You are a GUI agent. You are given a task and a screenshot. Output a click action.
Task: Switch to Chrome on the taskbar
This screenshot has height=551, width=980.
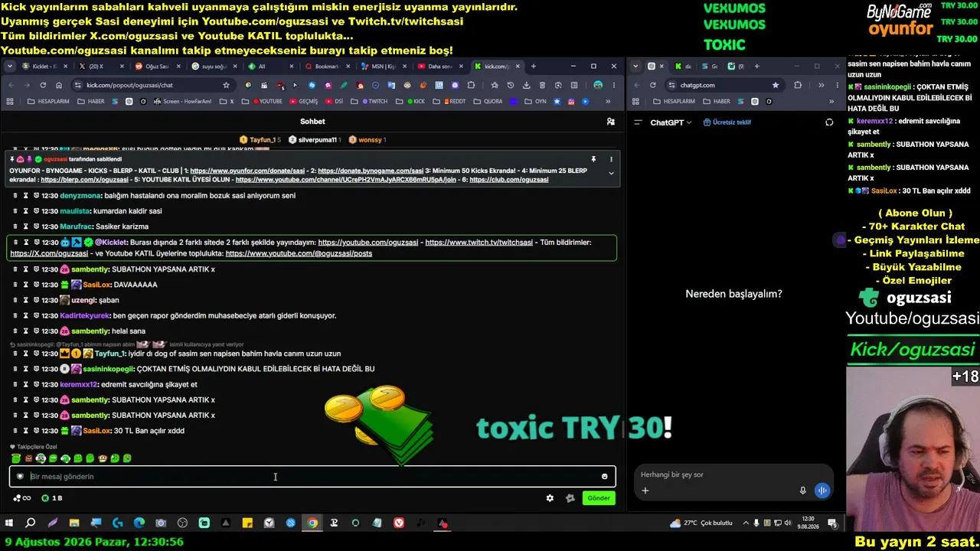[x=312, y=523]
